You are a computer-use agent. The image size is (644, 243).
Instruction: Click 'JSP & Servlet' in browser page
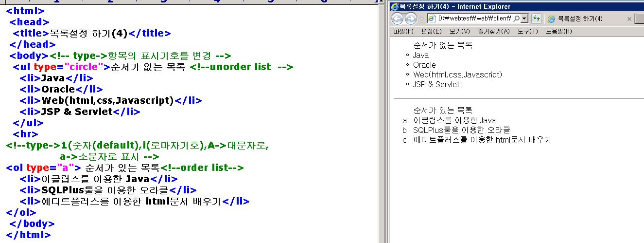click(436, 84)
